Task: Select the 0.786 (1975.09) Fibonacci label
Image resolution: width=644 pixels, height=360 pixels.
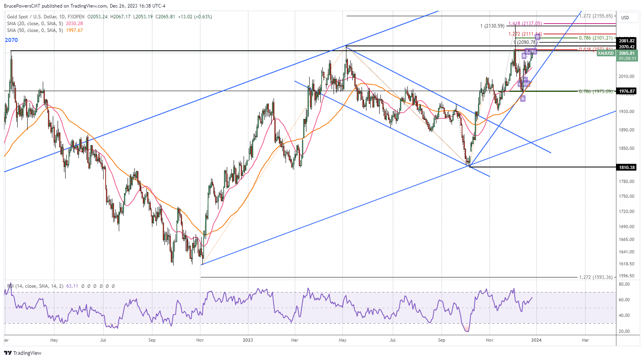Action: (x=596, y=91)
